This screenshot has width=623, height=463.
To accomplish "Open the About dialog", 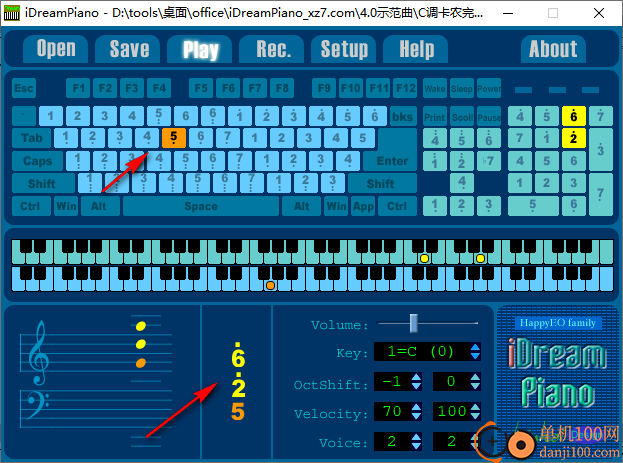I will (x=553, y=49).
